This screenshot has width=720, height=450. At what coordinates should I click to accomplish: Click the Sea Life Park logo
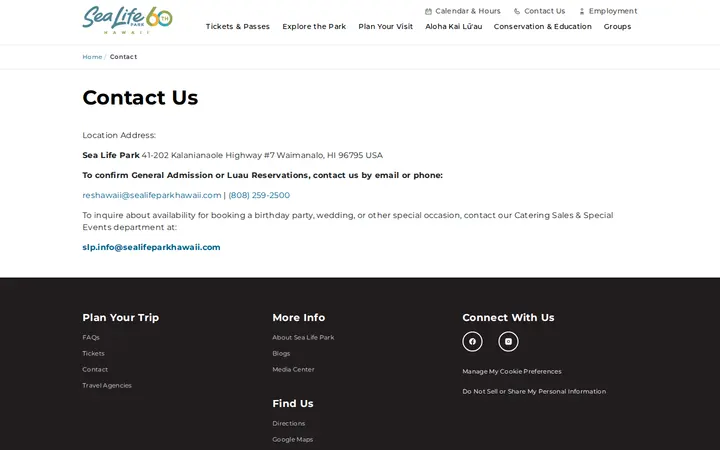click(x=127, y=20)
